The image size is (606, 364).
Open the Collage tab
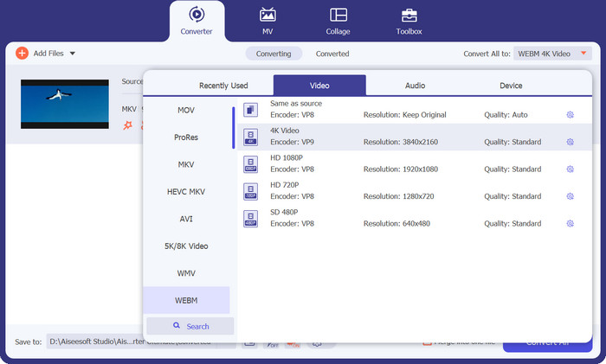338,22
